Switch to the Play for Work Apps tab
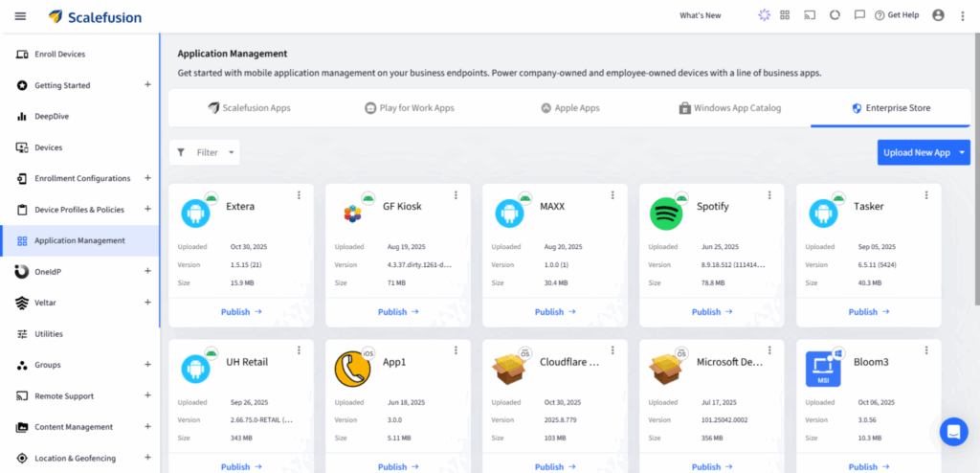Viewport: 980px width, 473px height. pyautogui.click(x=409, y=108)
